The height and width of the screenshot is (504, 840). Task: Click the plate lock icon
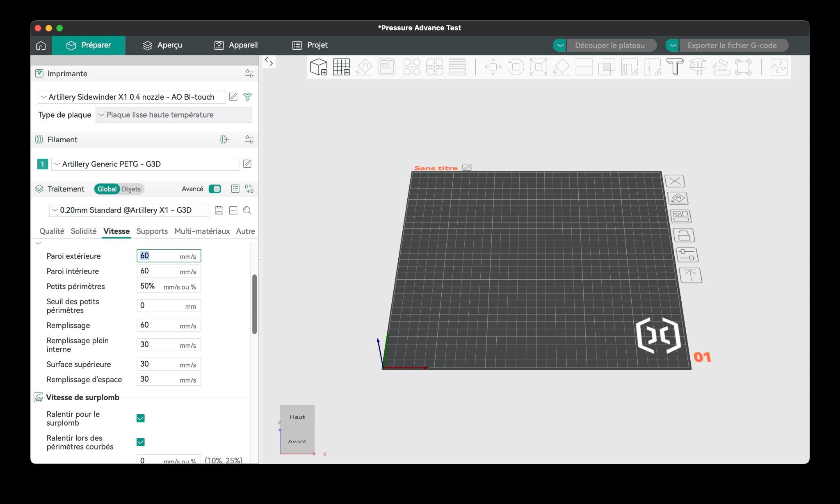(684, 235)
